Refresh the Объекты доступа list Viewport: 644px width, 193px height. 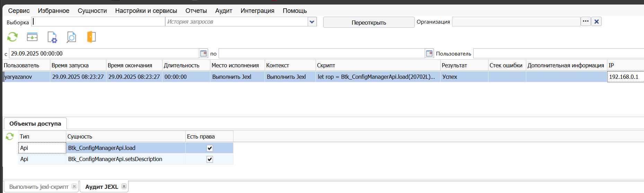[10, 137]
